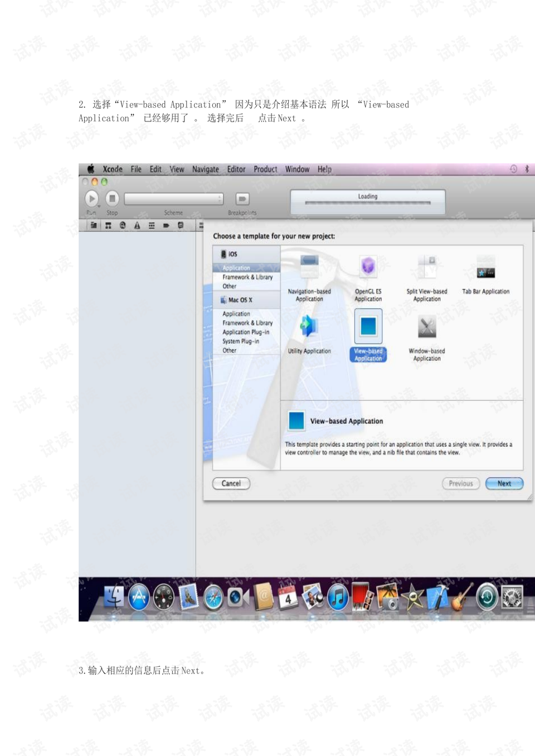This screenshot has height=756, width=535.
Task: Click the Bluetooth menu bar icon
Action: (527, 169)
